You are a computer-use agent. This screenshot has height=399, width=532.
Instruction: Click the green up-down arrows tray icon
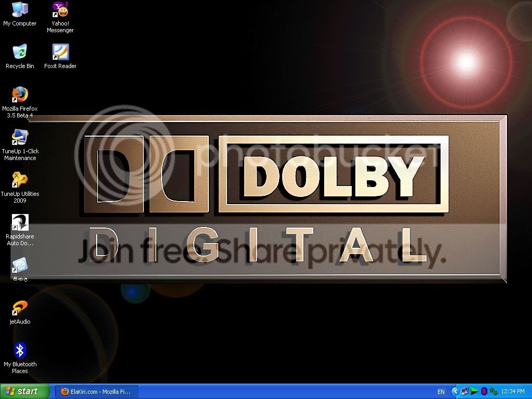pos(493,391)
